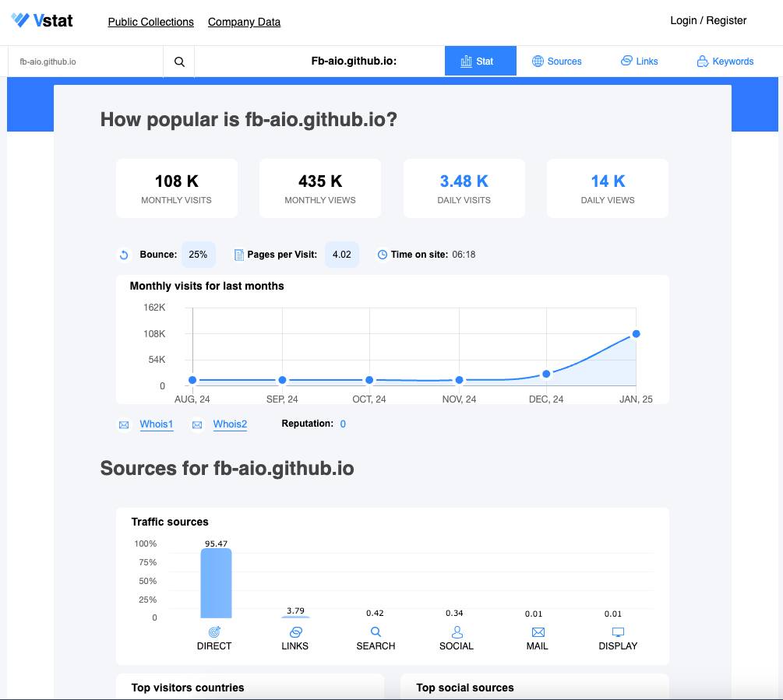Click the Top social sources heading

[465, 688]
